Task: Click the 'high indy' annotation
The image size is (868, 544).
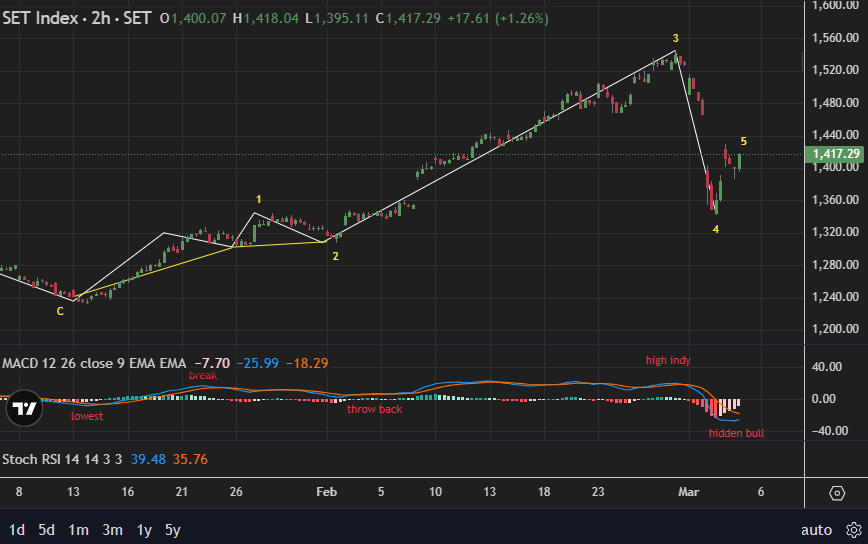Action: coord(668,360)
